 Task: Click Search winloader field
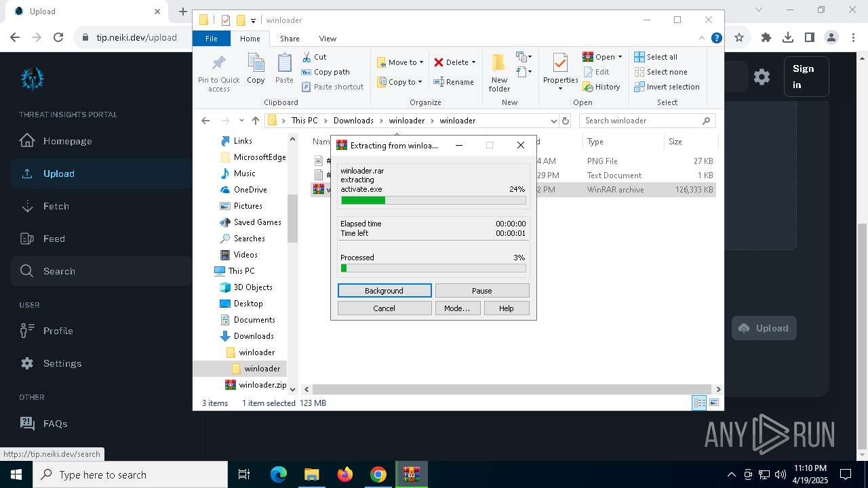click(x=647, y=121)
